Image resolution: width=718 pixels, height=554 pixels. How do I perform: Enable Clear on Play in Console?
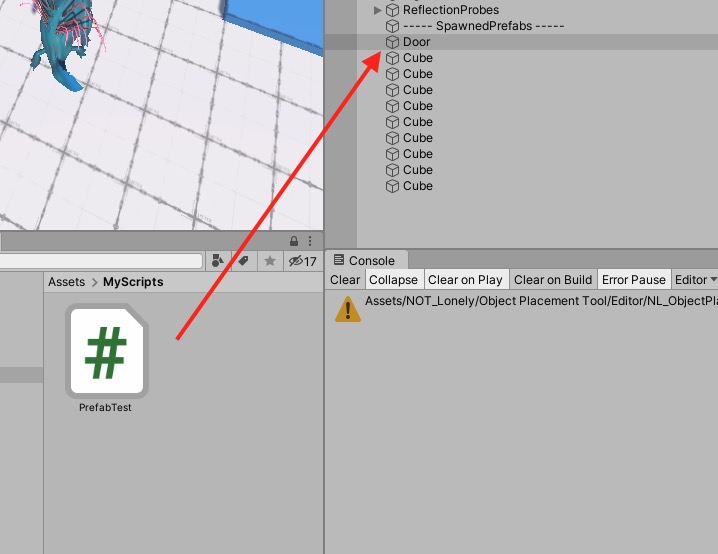[465, 280]
